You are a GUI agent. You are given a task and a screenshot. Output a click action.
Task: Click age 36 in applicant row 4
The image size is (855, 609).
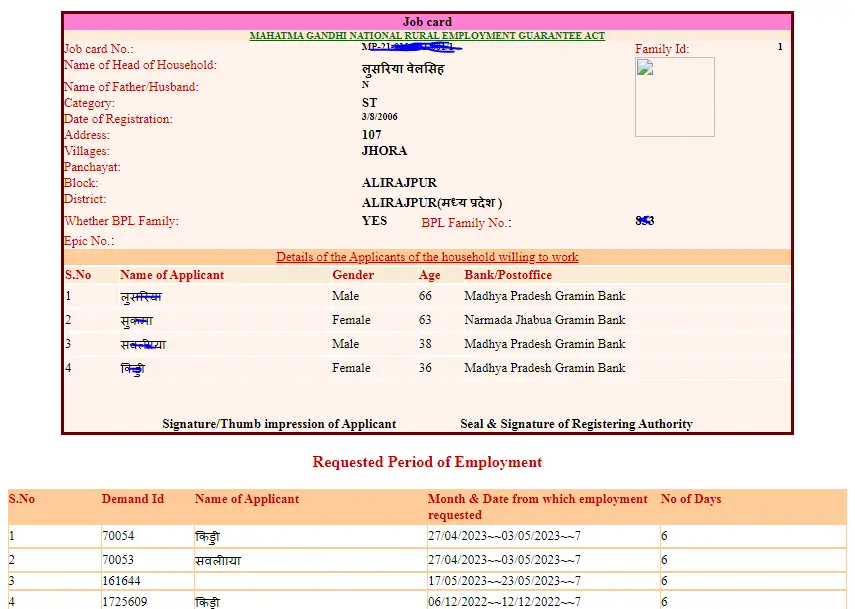pos(425,367)
